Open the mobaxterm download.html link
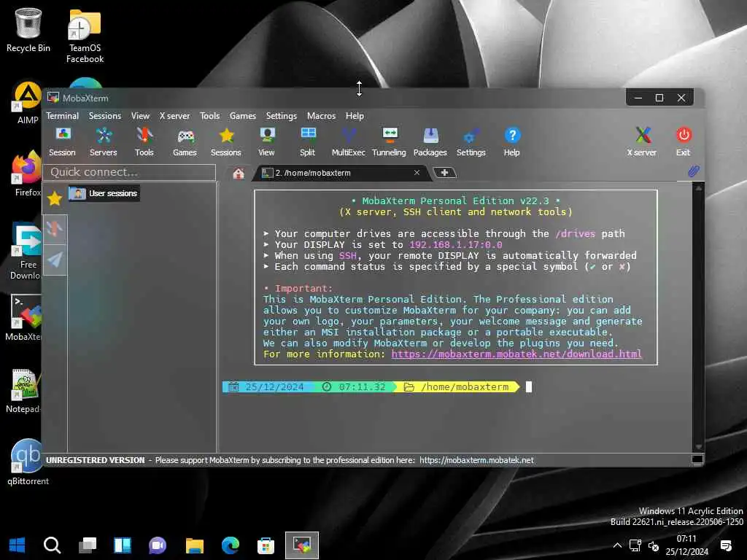Viewport: 747px width, 560px height. pyautogui.click(x=516, y=354)
